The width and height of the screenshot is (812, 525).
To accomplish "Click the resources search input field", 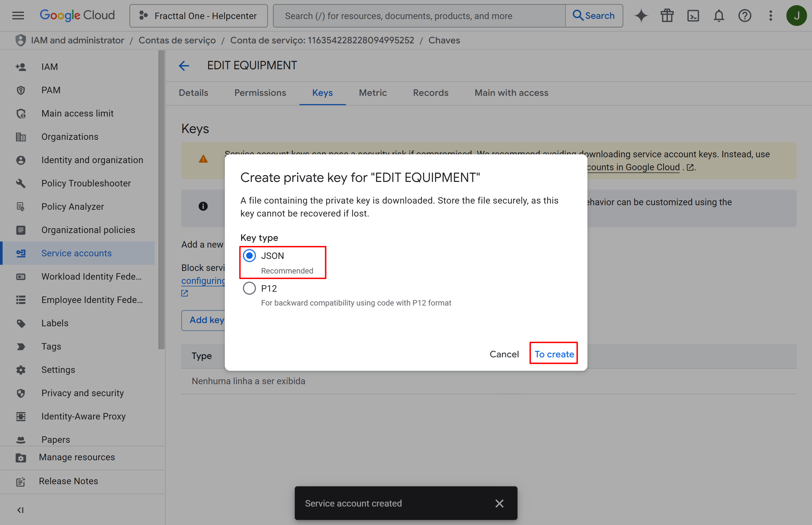I will click(420, 16).
